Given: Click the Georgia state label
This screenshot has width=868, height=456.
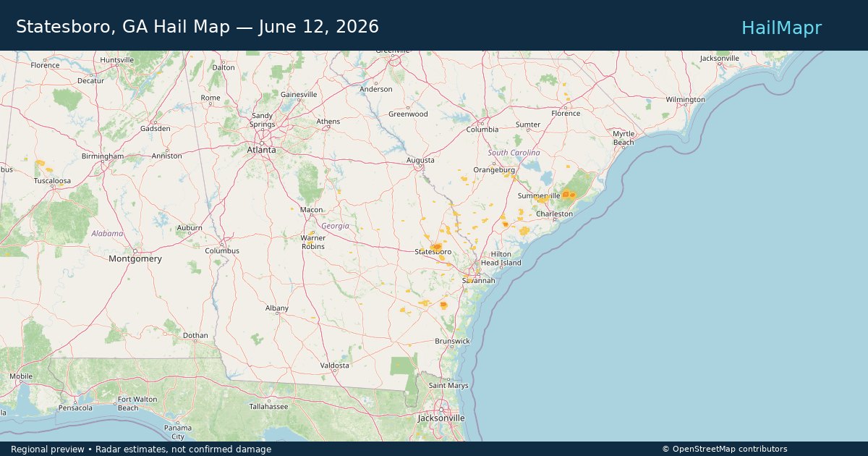Looking at the screenshot, I should 336,226.
